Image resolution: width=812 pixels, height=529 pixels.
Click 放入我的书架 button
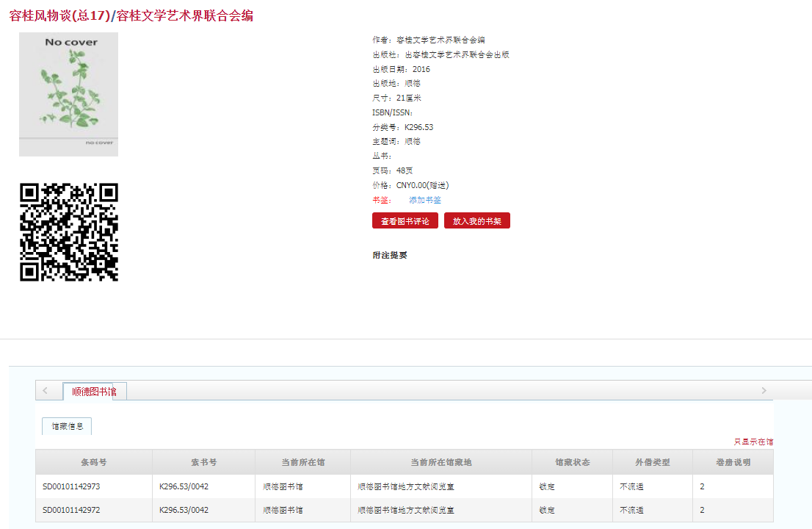coord(477,220)
